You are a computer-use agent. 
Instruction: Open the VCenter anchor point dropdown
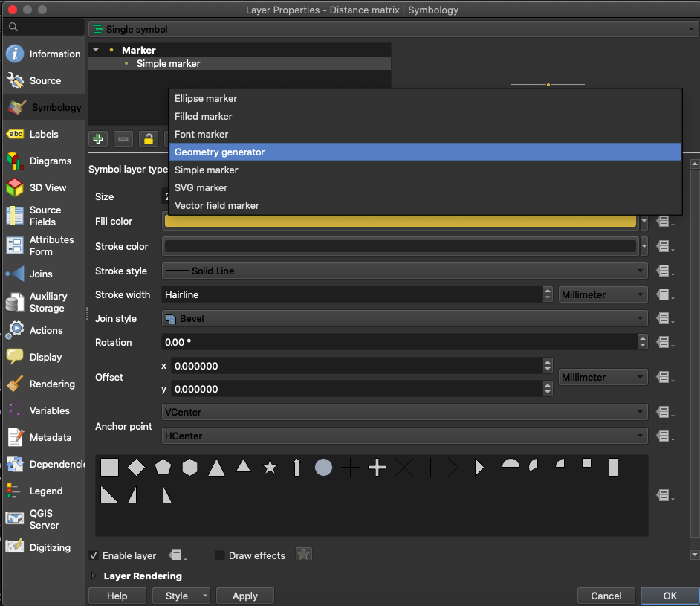[404, 412]
